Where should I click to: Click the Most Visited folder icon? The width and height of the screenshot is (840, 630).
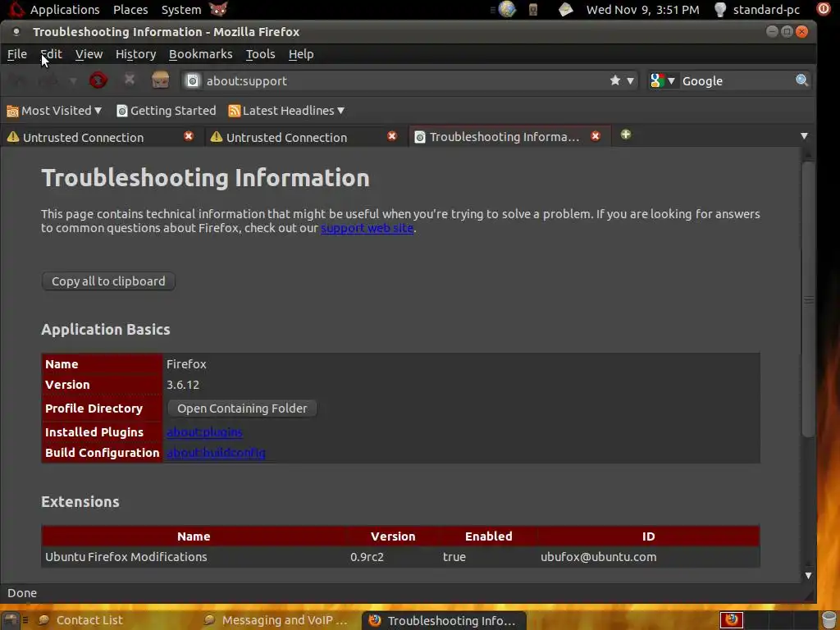point(12,111)
